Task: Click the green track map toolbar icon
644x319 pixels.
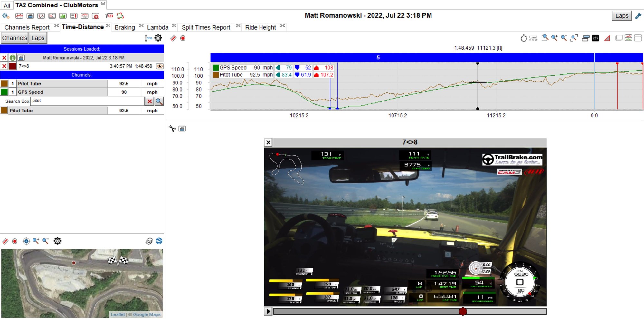Action: coord(120,16)
